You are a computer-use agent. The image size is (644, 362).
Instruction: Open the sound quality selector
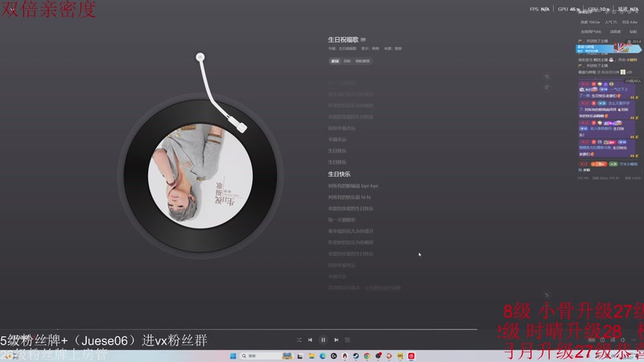click(592, 339)
